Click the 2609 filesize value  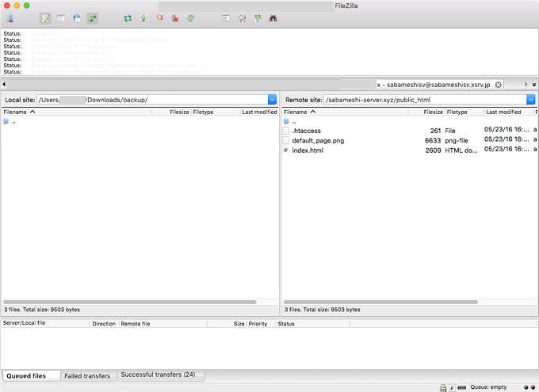pyautogui.click(x=433, y=150)
